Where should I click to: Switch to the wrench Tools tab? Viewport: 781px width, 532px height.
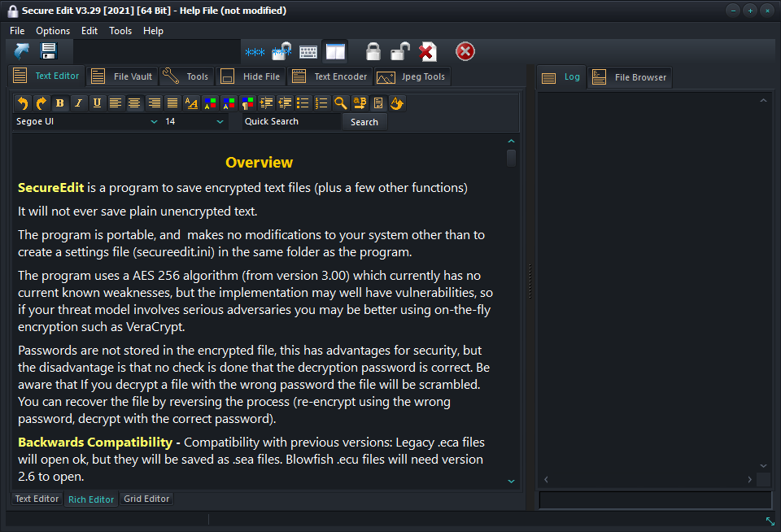(186, 76)
